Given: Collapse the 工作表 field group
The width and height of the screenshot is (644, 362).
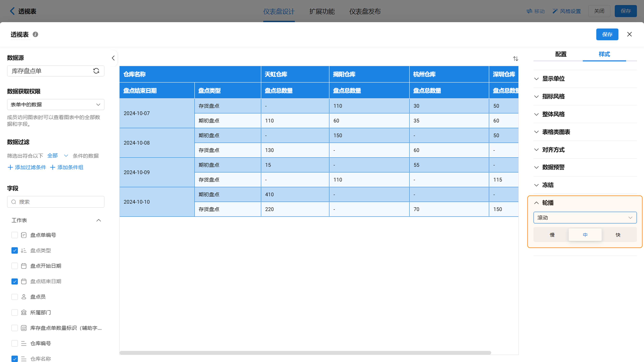Looking at the screenshot, I should 99,220.
